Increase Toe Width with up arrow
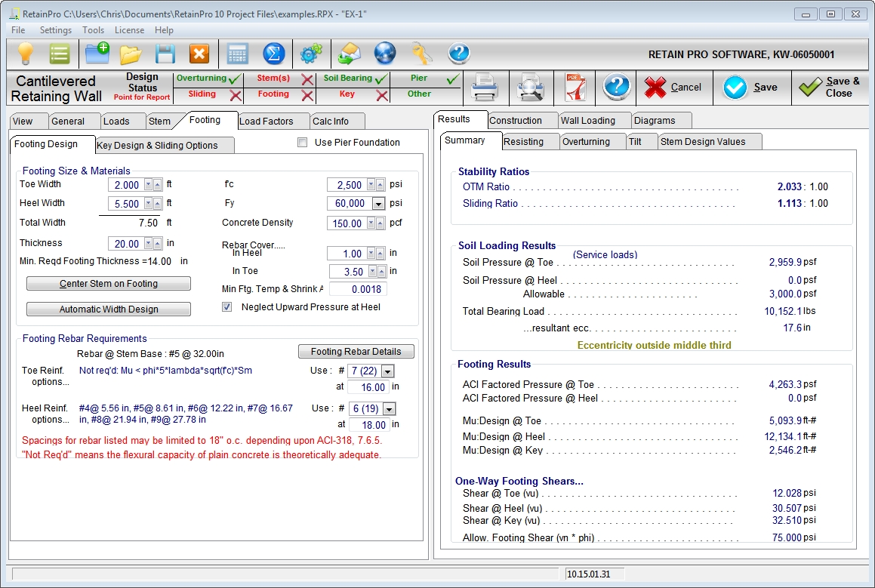Screen dimensions: 875x588 157,185
